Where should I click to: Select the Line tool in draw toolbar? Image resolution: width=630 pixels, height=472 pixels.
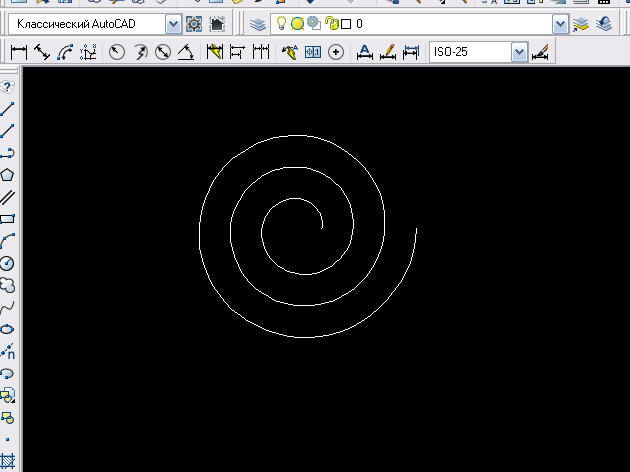pos(7,108)
